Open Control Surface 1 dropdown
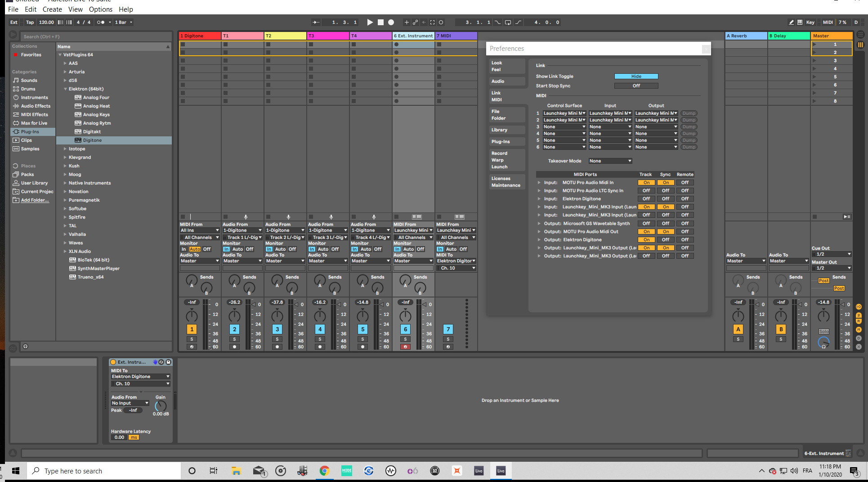Viewport: 868px width, 482px height. click(x=564, y=113)
